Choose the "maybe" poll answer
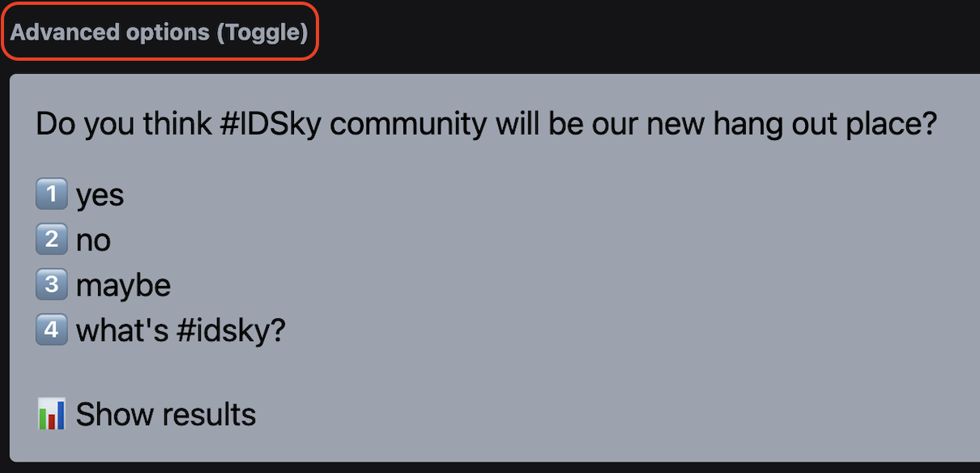 point(123,286)
